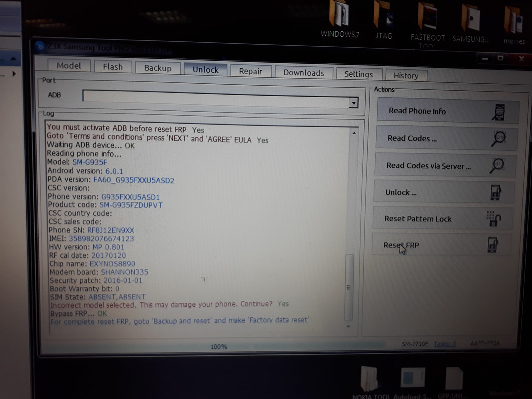Click model value SM-G935F in log
This screenshot has width=532, height=399.
(90, 162)
